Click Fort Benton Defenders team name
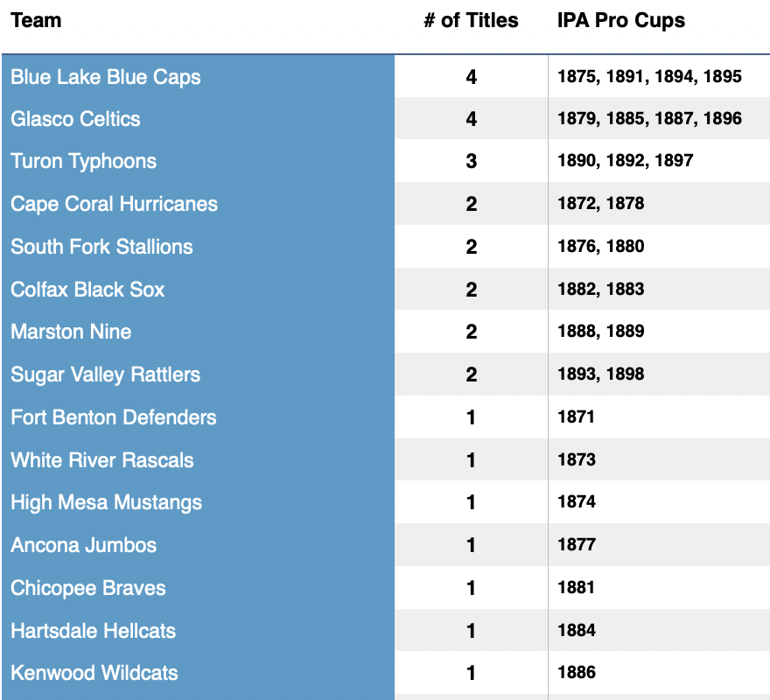Screen dimensions: 770x700 click(114, 417)
